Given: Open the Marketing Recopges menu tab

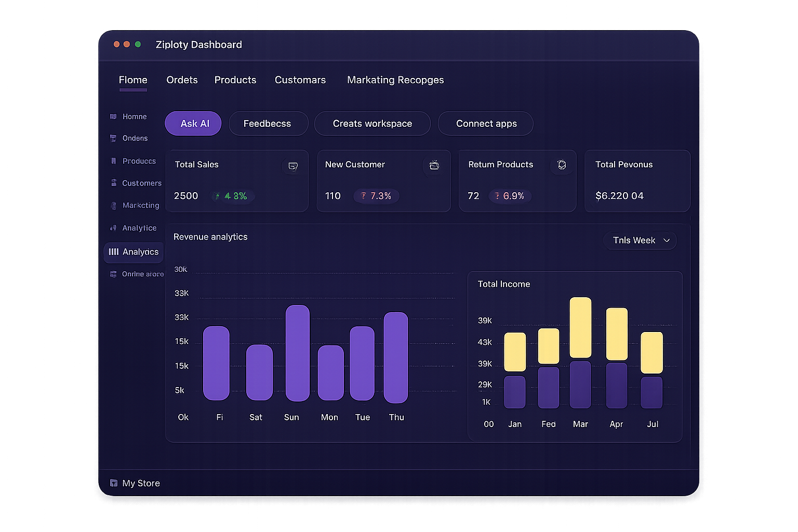Looking at the screenshot, I should (x=395, y=80).
